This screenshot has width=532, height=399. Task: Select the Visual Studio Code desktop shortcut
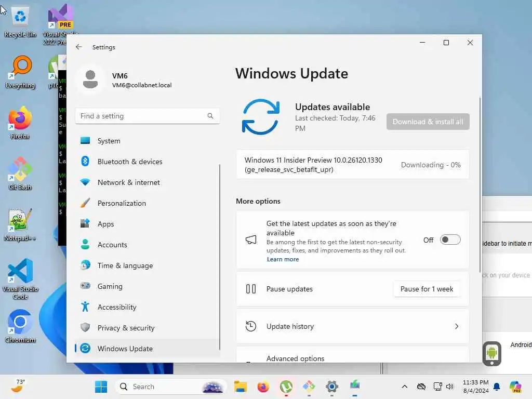pyautogui.click(x=20, y=279)
